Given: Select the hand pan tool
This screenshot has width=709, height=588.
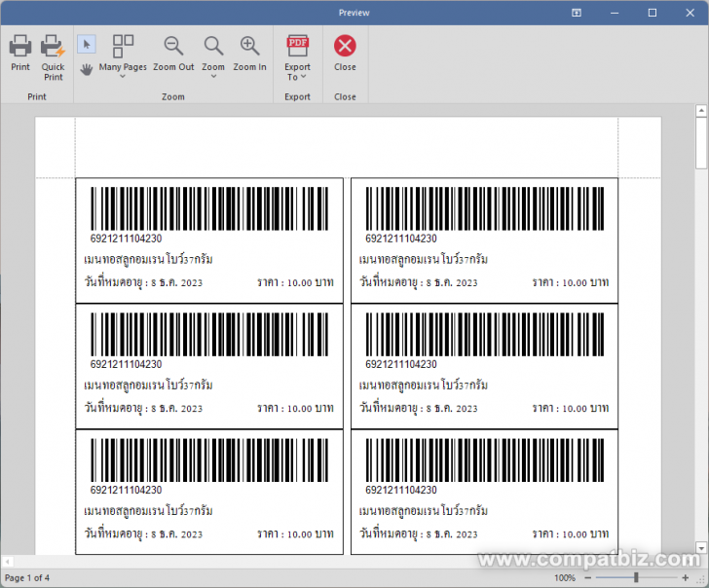Looking at the screenshot, I should pos(87,69).
